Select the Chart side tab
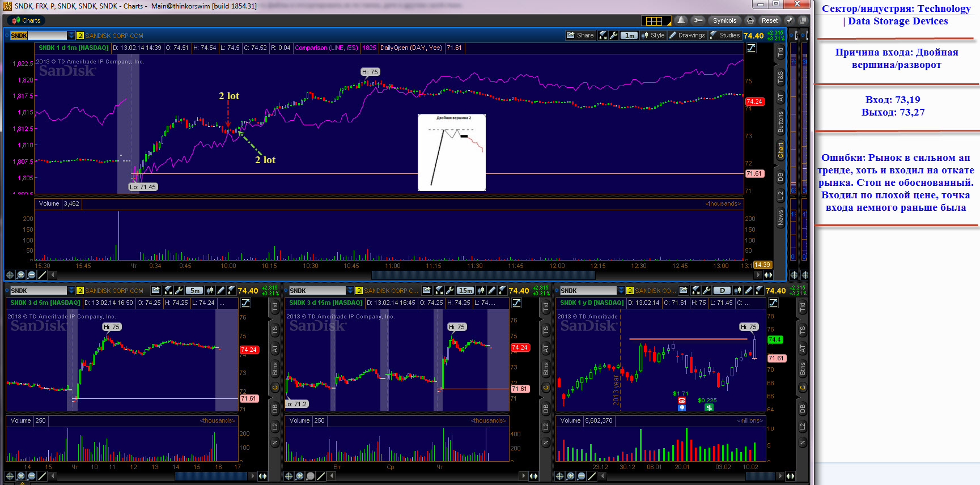This screenshot has width=980, height=485. [x=780, y=150]
